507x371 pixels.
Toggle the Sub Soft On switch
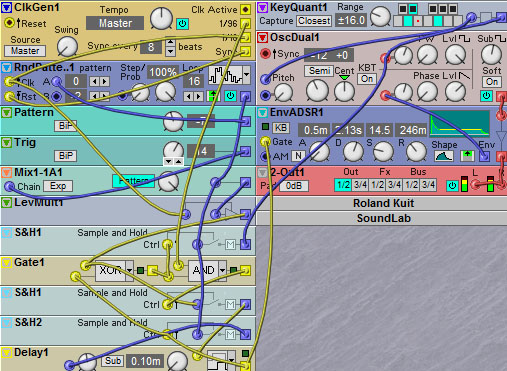tap(492, 82)
